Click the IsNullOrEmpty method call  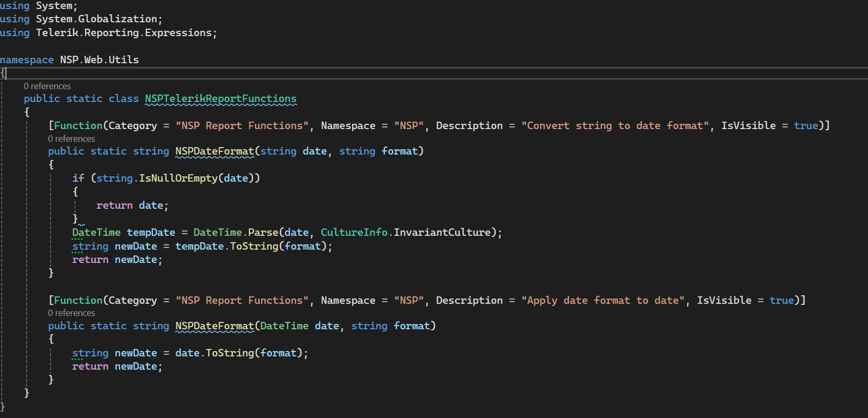pyautogui.click(x=178, y=178)
